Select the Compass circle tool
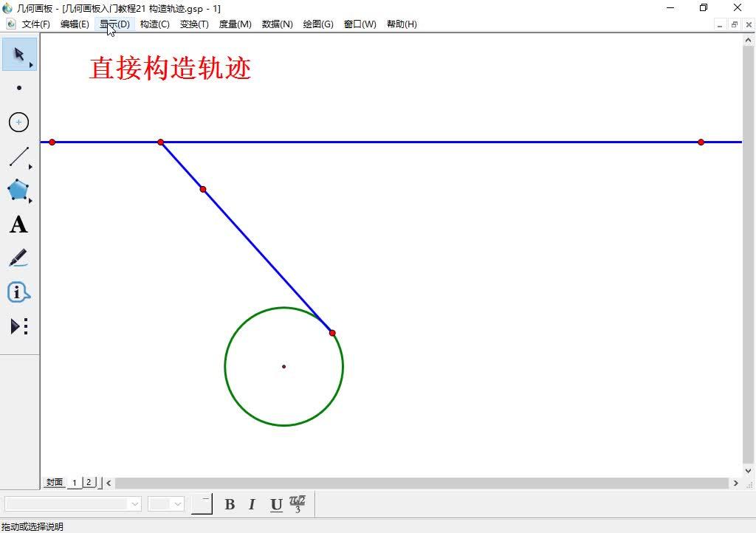Screen dimensions: 756x533 point(18,122)
